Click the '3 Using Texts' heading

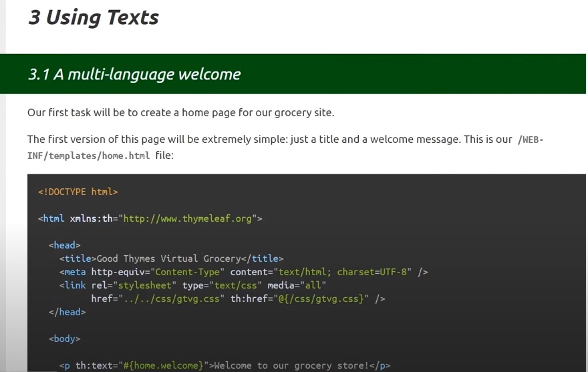[x=94, y=17]
